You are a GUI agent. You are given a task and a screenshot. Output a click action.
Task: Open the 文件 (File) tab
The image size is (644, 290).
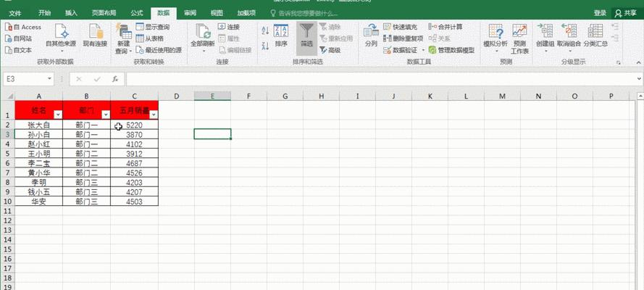click(x=15, y=13)
